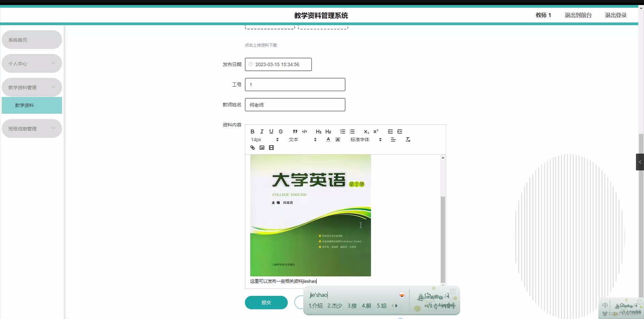This screenshot has height=319, width=644.
Task: Collapse the 教学资料管理 sidebar menu
Action: (32, 87)
